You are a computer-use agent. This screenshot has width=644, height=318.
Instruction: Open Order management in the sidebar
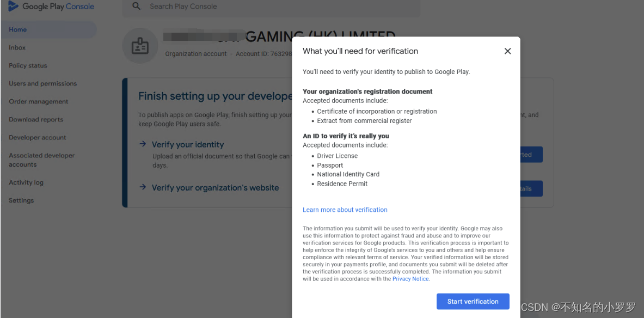(39, 101)
